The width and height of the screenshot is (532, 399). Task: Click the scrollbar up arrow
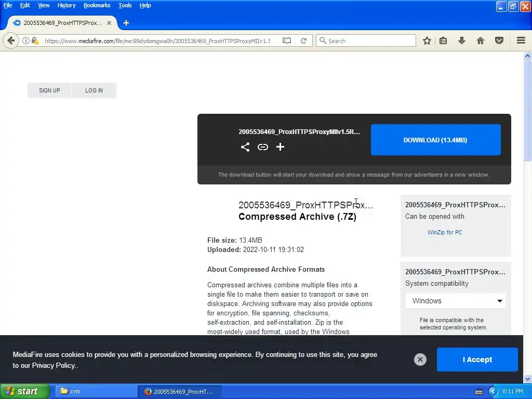(x=527, y=56)
